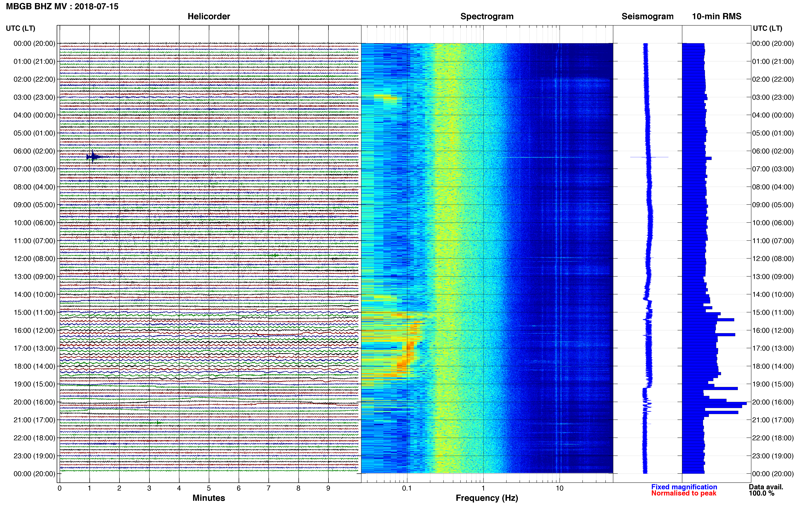Click '07:00 (03:00)' label right of RMS panel
This screenshot has height=508, width=812.
[x=773, y=169]
